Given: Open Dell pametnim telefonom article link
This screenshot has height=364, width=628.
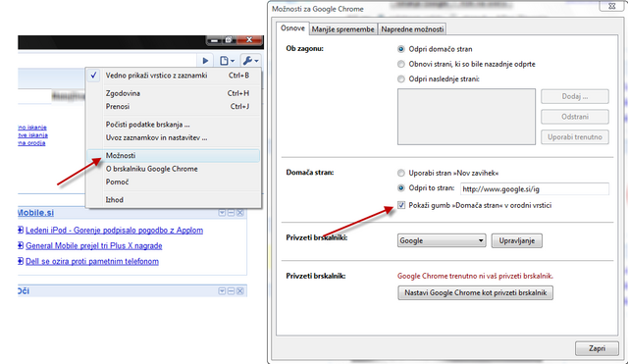Looking at the screenshot, I should [92, 262].
